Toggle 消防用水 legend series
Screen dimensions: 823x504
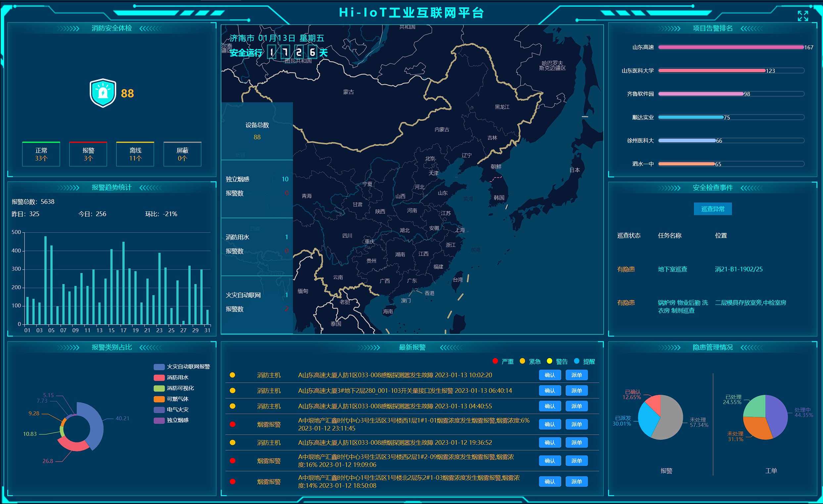(171, 377)
